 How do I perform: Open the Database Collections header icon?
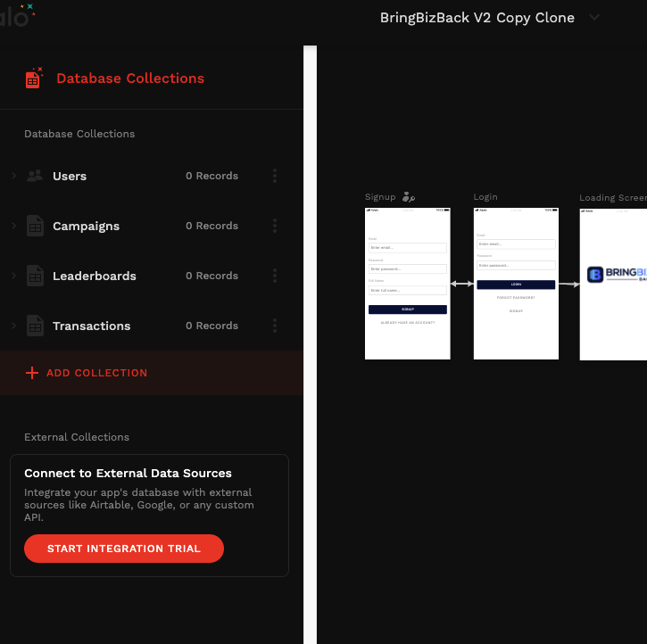(34, 78)
